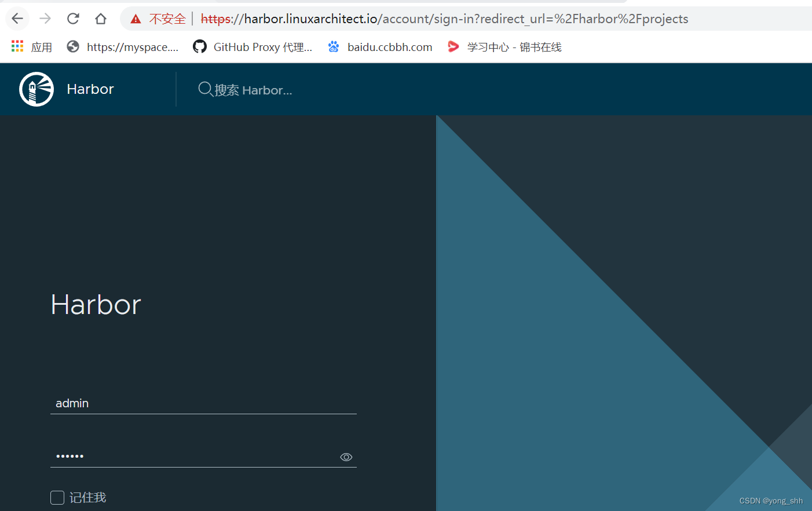812x511 pixels.
Task: Click the Harbor title link in header
Action: coord(90,89)
